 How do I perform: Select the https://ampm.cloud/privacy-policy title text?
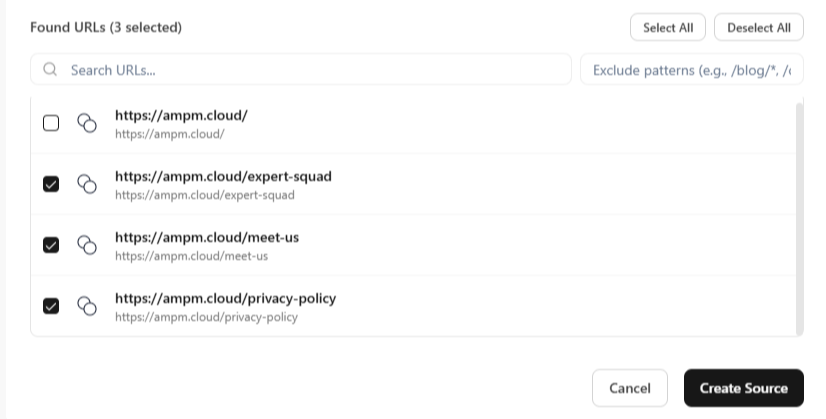[225, 298]
